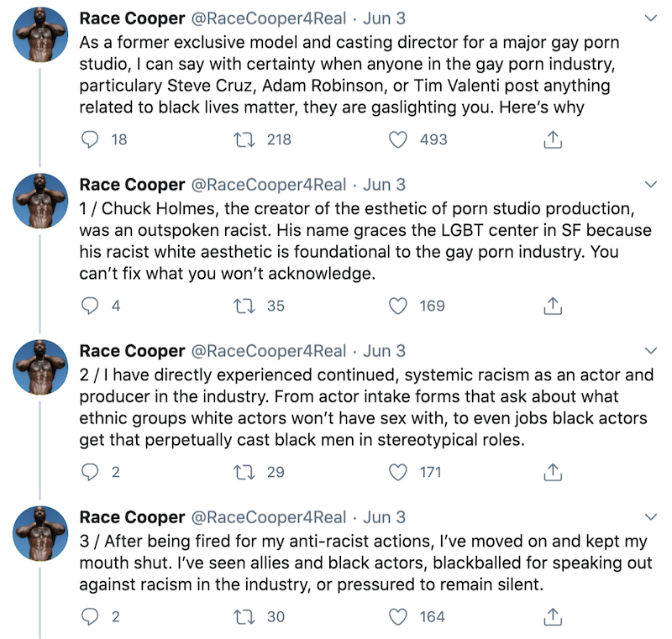Viewport: 672px width, 639px height.
Task: Expand the options menu on tweet 1/
Action: [650, 184]
